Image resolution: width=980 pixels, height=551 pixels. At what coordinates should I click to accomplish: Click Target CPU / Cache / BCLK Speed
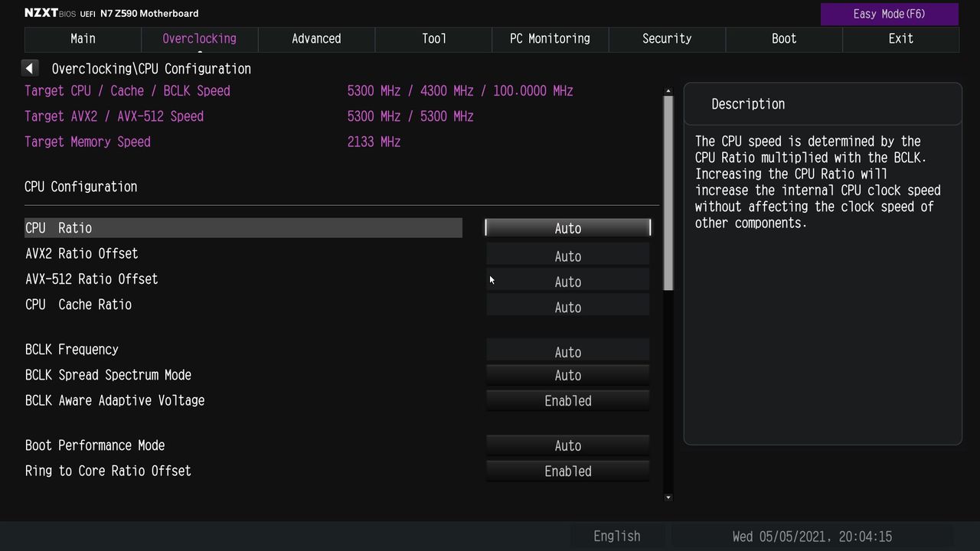(127, 90)
